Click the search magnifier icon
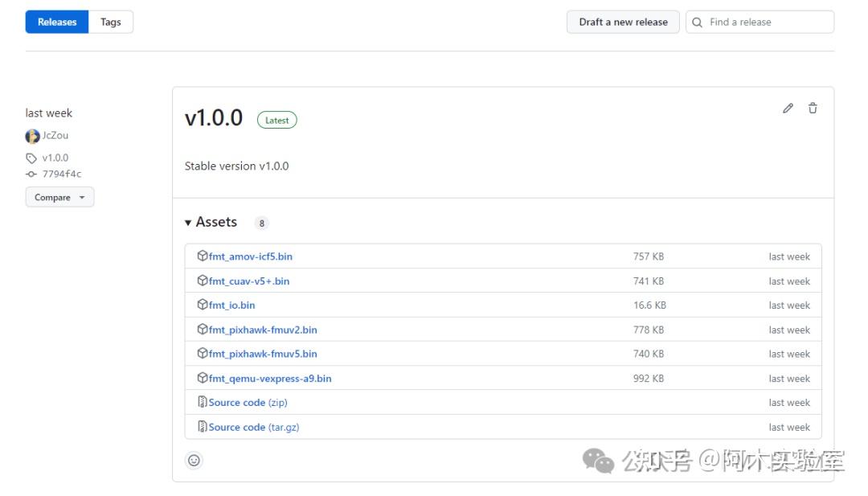868x496 pixels. [x=698, y=23]
